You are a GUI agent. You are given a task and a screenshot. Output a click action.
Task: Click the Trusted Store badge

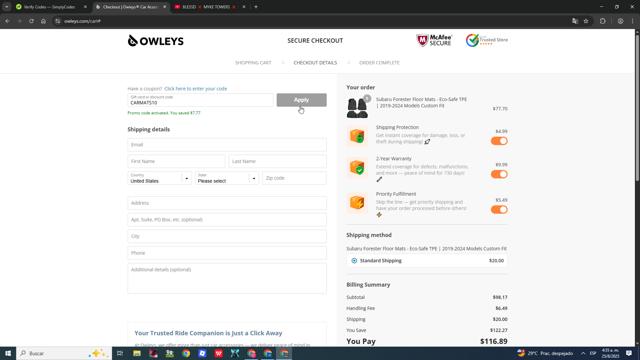coord(487,40)
